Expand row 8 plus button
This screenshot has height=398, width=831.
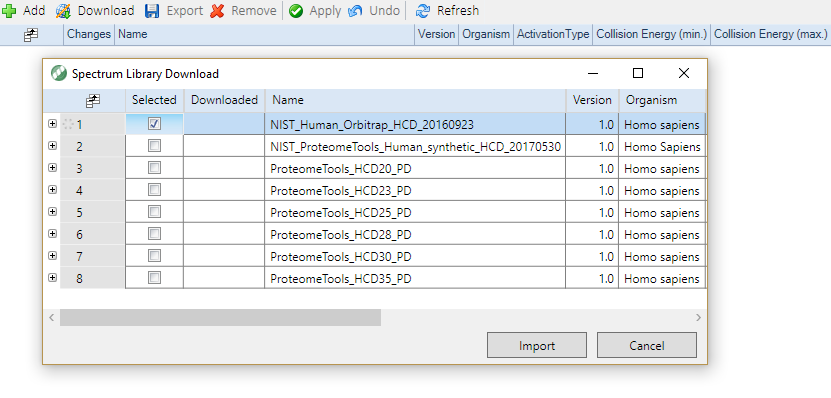tap(52, 277)
